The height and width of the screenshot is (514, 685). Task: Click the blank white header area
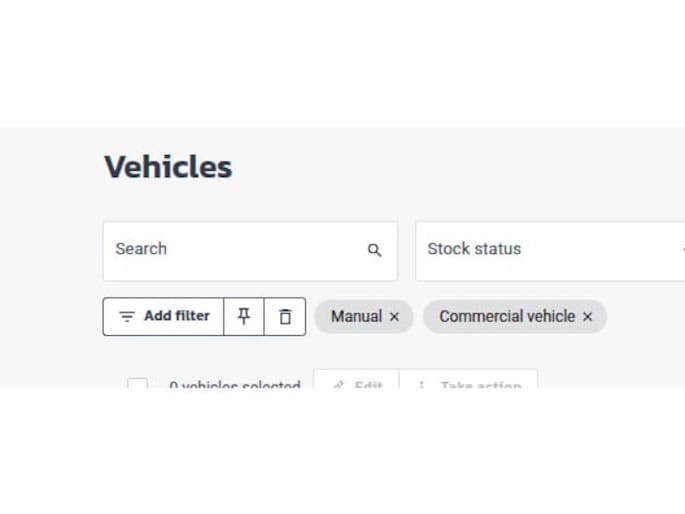point(342,60)
